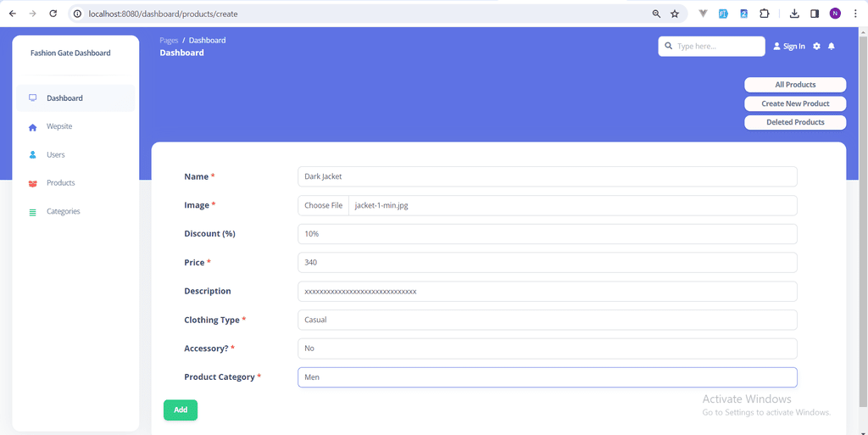Reload the page with refresh icon
Image resolution: width=868 pixels, height=435 pixels.
click(53, 14)
